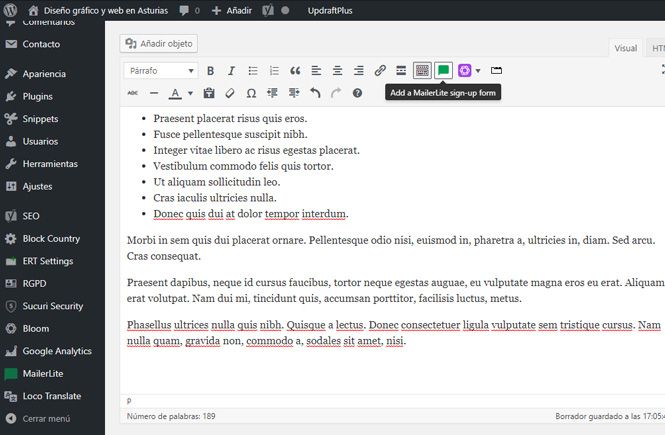The width and height of the screenshot is (665, 435).
Task: Expand the text color dropdown arrow
Action: tap(190, 93)
